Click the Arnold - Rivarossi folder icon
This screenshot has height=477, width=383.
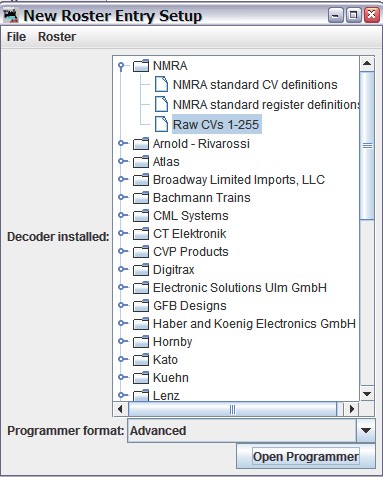point(141,144)
